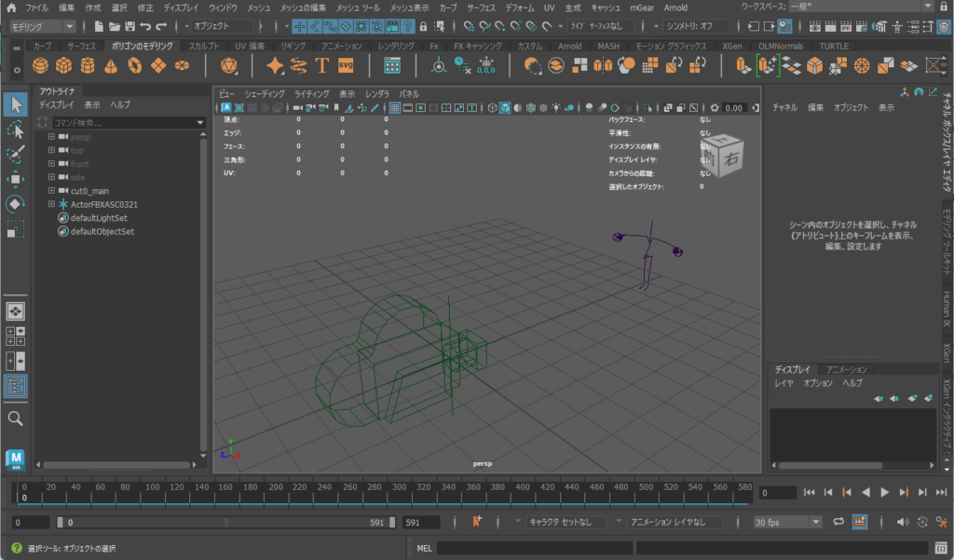Toggle the audio mute speaker icon
The width and height of the screenshot is (954, 560).
coord(902,522)
